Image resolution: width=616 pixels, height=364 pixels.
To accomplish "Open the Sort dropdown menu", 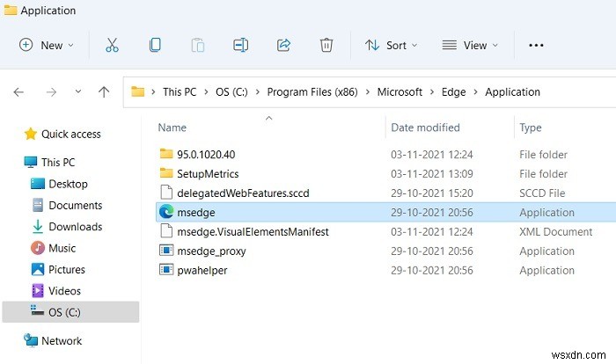I will (391, 45).
